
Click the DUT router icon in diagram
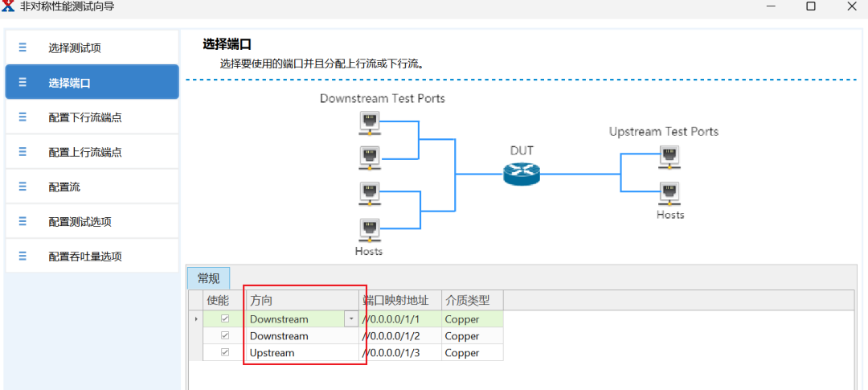pyautogui.click(x=522, y=173)
